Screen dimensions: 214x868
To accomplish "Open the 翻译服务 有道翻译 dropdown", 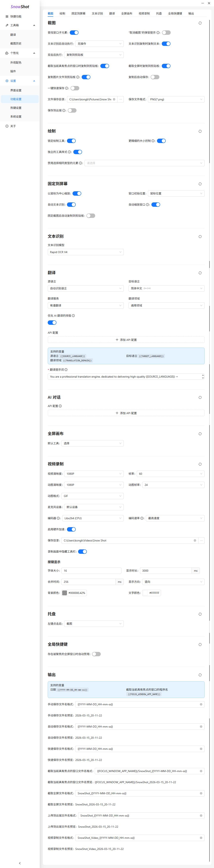I will [x=86, y=306].
